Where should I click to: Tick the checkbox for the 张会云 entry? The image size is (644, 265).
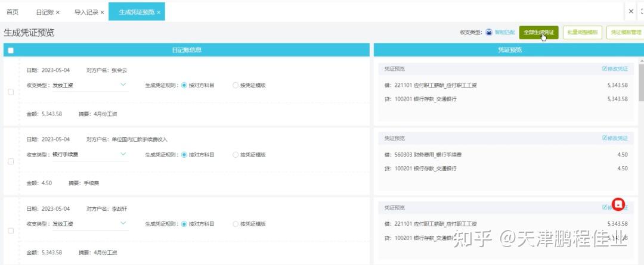coord(11,92)
